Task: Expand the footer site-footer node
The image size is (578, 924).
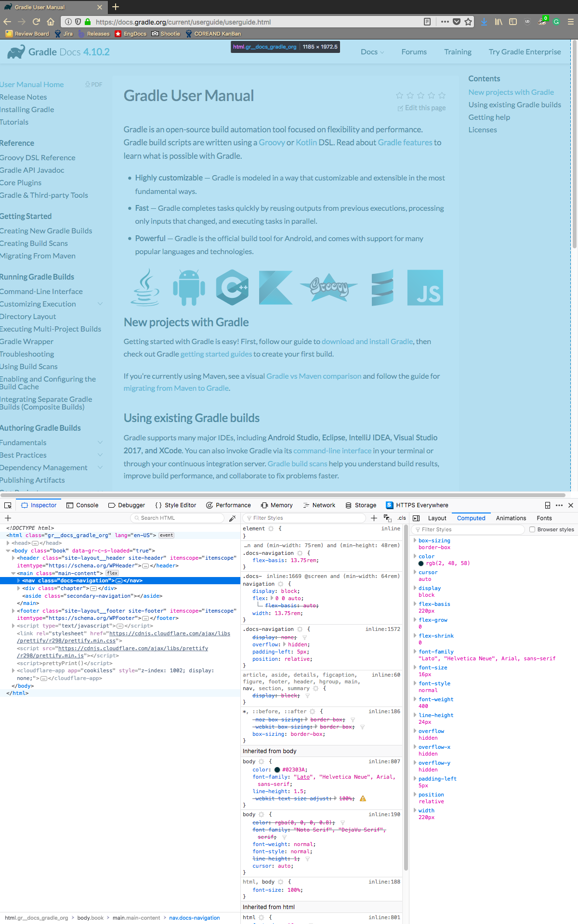Action: tap(13, 611)
